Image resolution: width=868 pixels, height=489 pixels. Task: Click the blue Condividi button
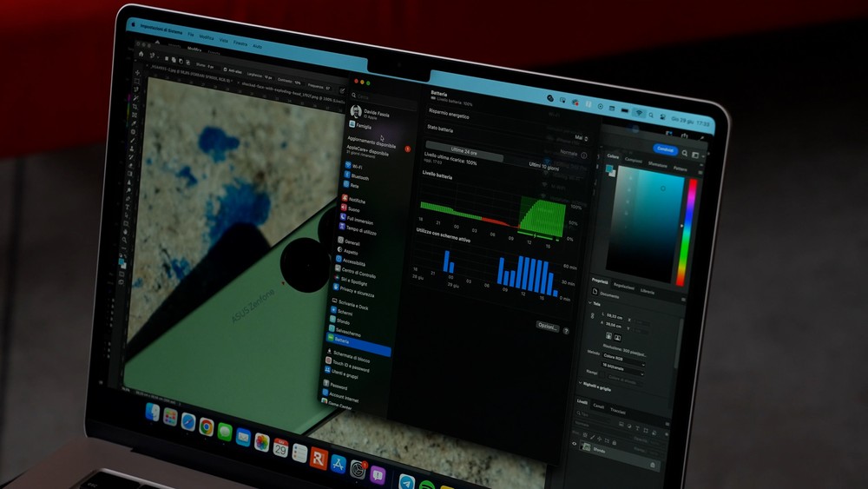pos(665,150)
